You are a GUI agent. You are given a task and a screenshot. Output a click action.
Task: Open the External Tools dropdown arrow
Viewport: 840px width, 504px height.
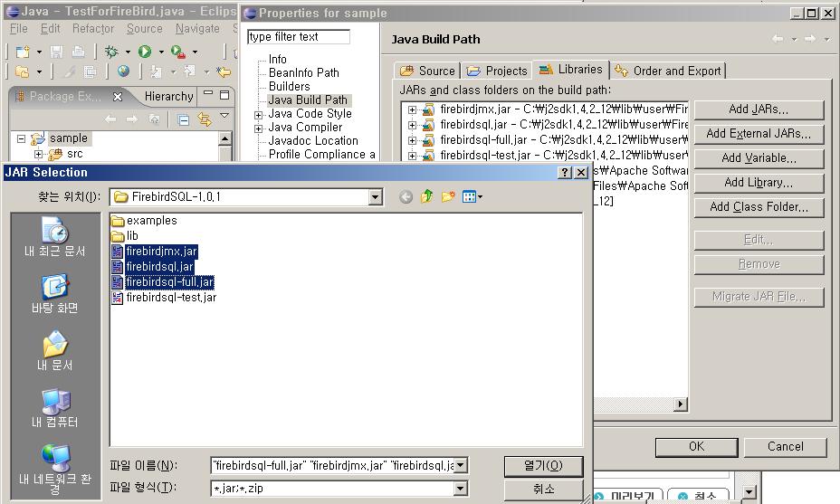pyautogui.click(x=195, y=52)
